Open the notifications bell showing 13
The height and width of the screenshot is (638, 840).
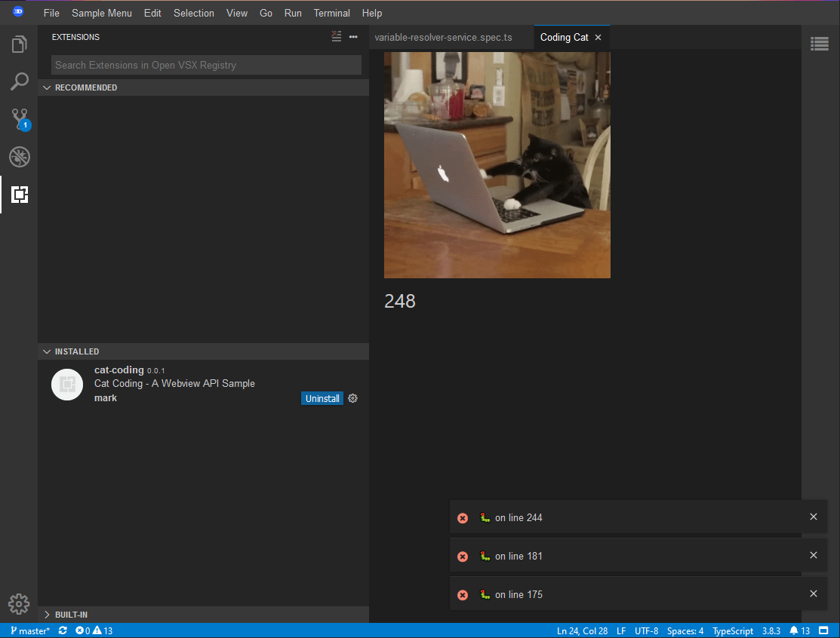(800, 630)
